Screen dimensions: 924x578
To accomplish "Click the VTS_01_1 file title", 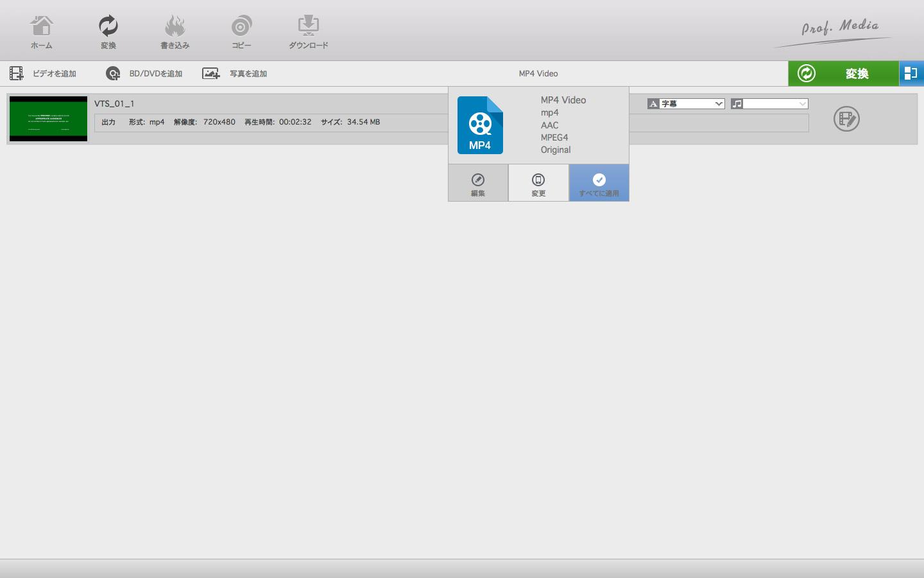I will [x=114, y=103].
